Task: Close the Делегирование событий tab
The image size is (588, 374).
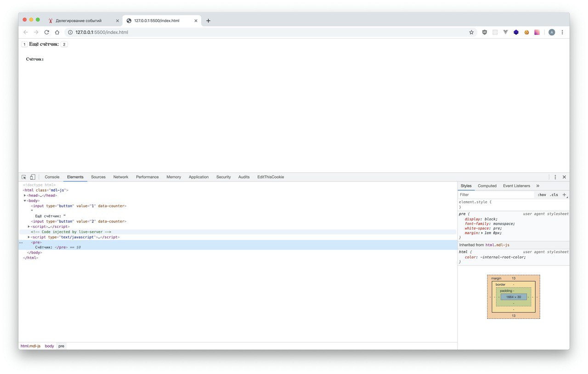Action: [117, 21]
